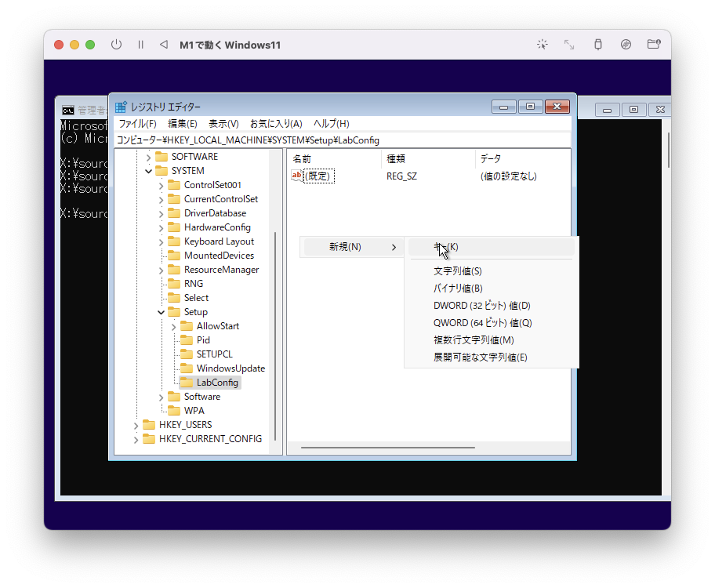
Task: Click the folder icon beside Pid
Action: [186, 340]
